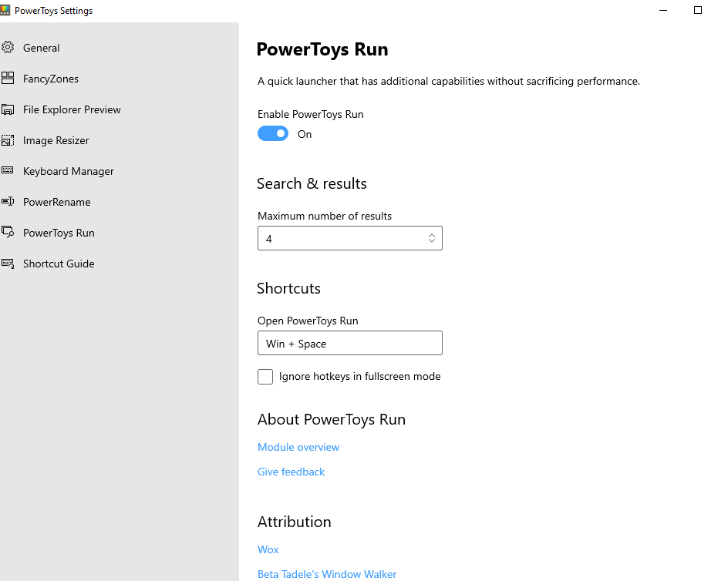Click the Image Resizer icon
This screenshot has width=728, height=581.
(x=8, y=140)
